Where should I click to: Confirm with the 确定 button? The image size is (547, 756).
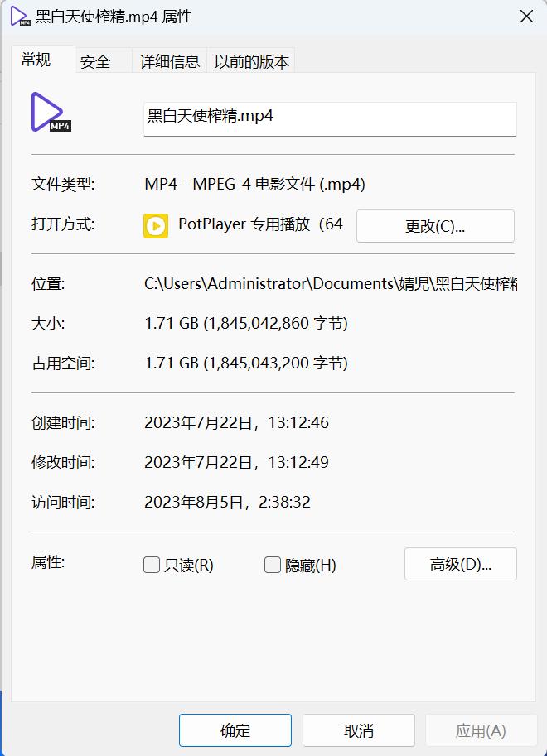click(x=235, y=730)
